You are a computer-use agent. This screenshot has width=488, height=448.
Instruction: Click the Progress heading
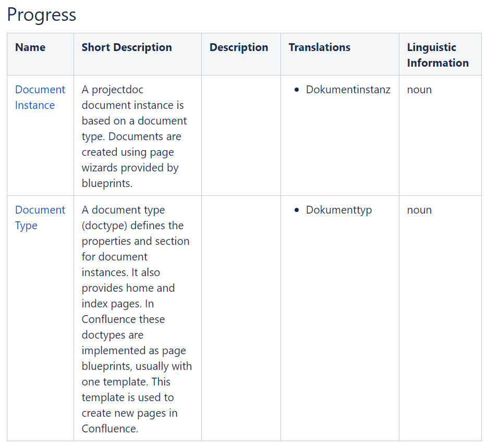coord(42,15)
